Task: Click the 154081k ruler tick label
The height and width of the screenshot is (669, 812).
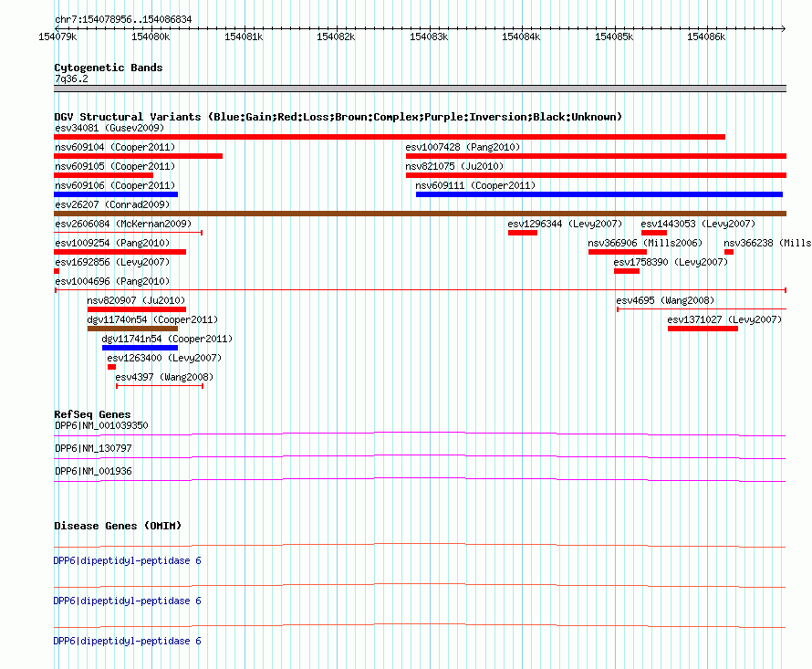Action: [244, 37]
